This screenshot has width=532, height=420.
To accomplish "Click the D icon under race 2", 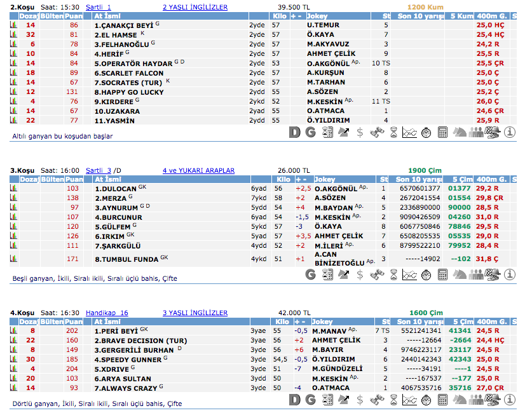I will tap(294, 132).
